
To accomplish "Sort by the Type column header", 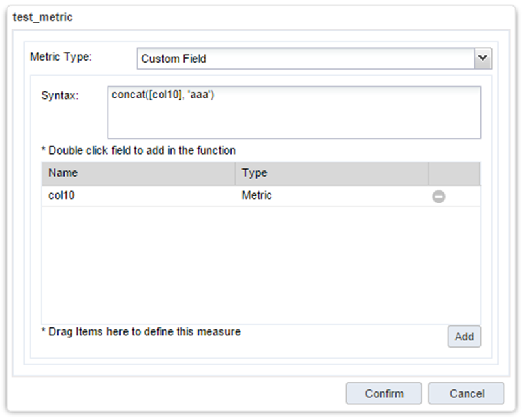I will pyautogui.click(x=331, y=173).
